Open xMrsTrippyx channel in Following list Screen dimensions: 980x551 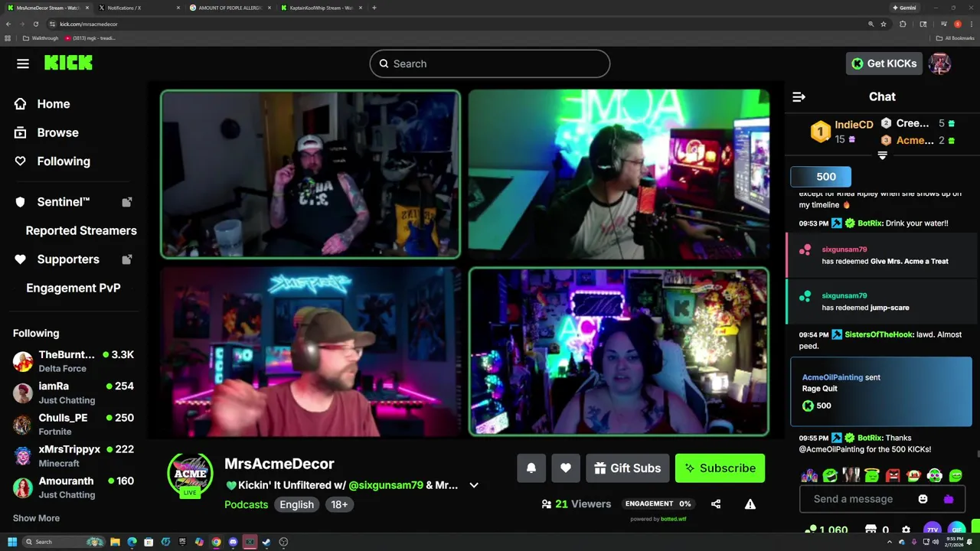tap(73, 456)
